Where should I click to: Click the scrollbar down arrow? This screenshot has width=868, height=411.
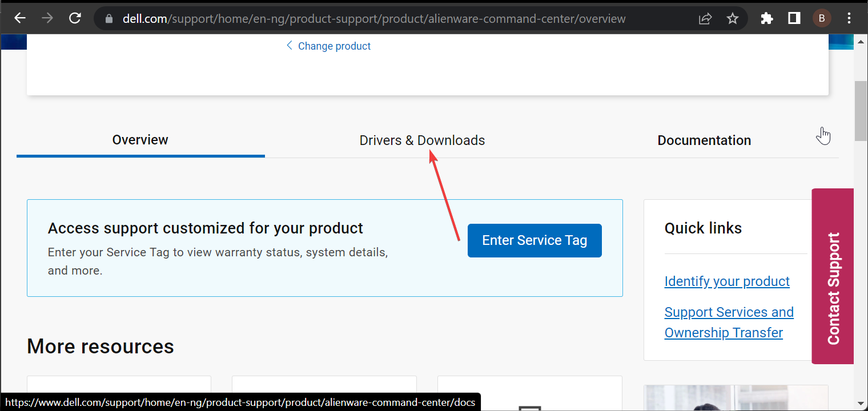pyautogui.click(x=861, y=404)
